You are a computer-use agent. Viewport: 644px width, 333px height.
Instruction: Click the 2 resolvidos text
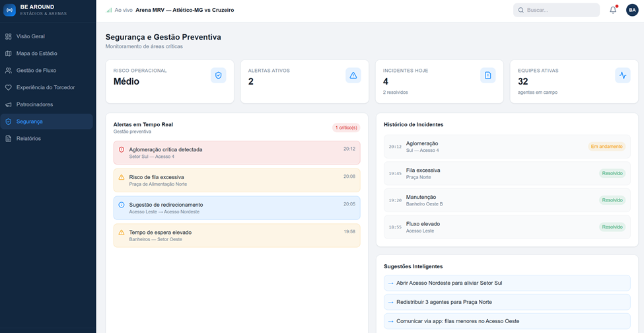point(396,92)
